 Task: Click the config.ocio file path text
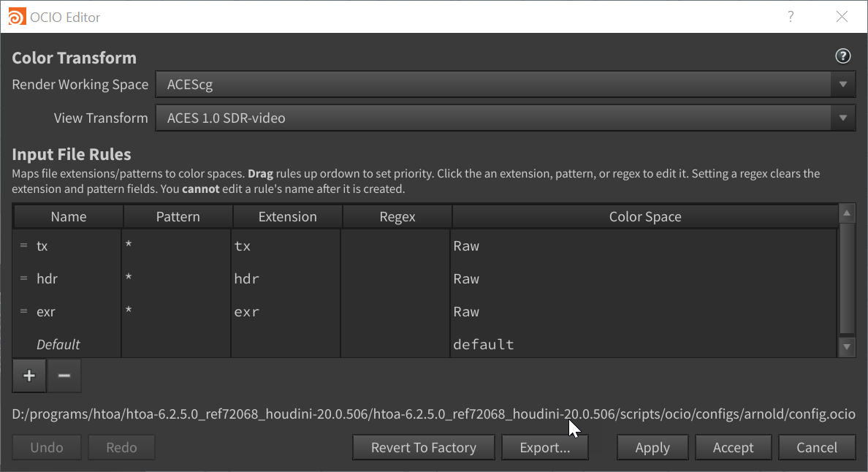coord(433,414)
